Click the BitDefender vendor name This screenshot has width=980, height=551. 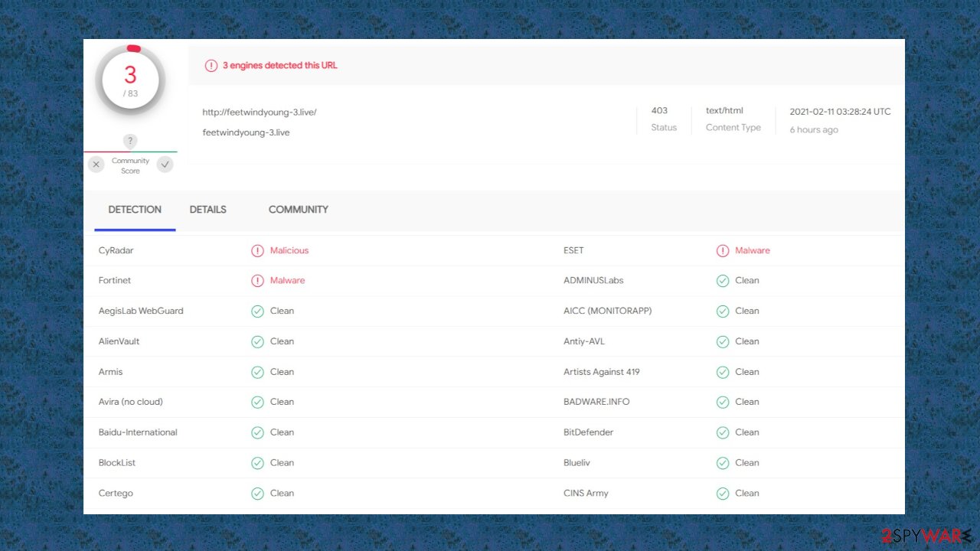pyautogui.click(x=589, y=433)
